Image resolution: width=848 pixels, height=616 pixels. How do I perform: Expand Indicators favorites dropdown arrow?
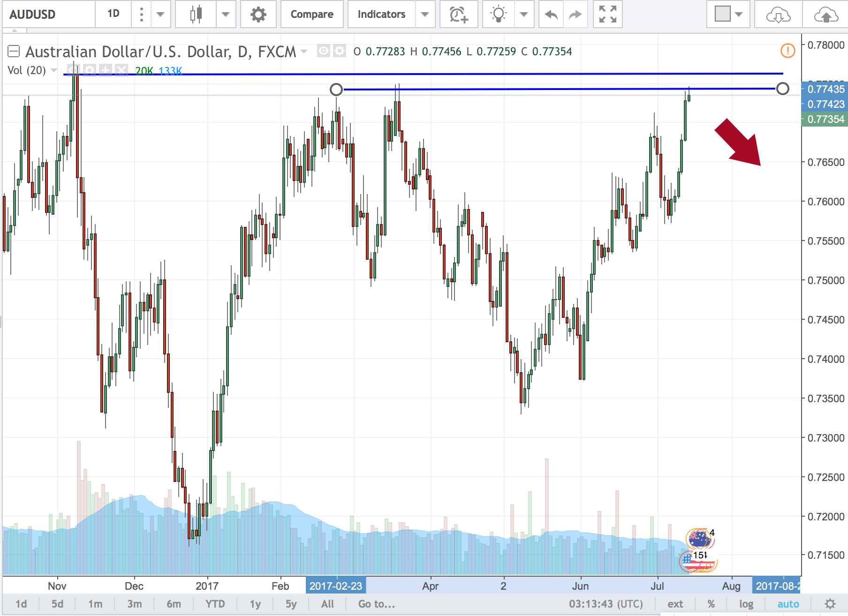point(425,15)
